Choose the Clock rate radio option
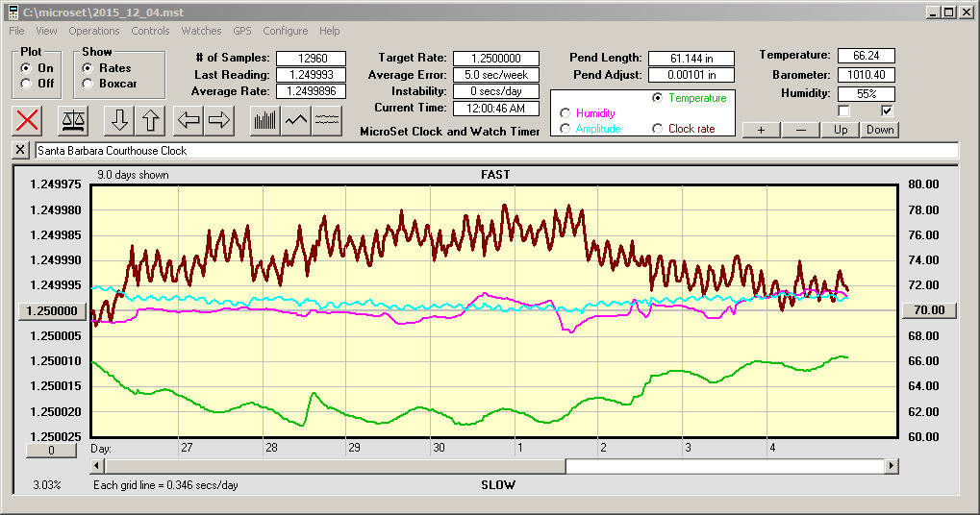Image resolution: width=980 pixels, height=515 pixels. point(658,129)
